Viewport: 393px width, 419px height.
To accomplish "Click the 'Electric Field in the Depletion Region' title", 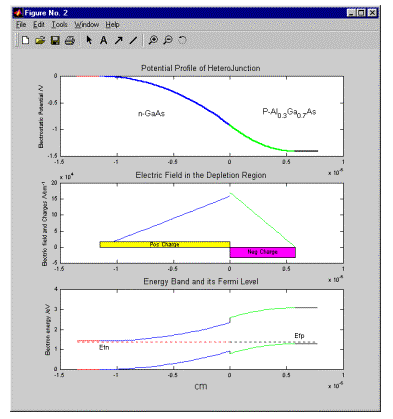I will [x=201, y=175].
